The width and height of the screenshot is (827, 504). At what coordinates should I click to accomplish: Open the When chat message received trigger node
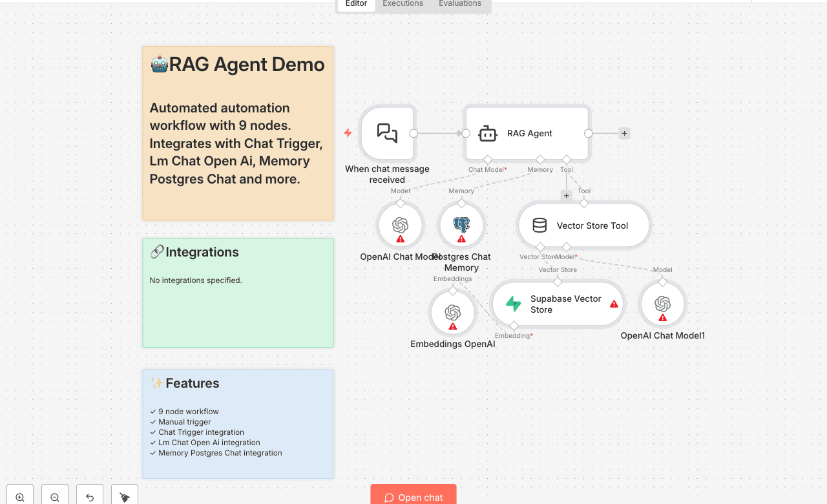[x=387, y=132]
